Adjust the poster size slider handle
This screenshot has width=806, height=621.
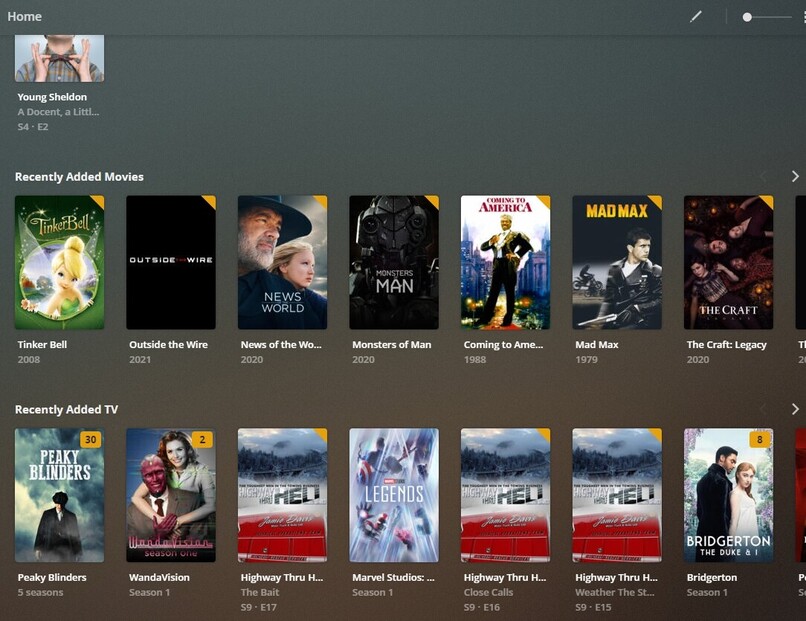747,17
